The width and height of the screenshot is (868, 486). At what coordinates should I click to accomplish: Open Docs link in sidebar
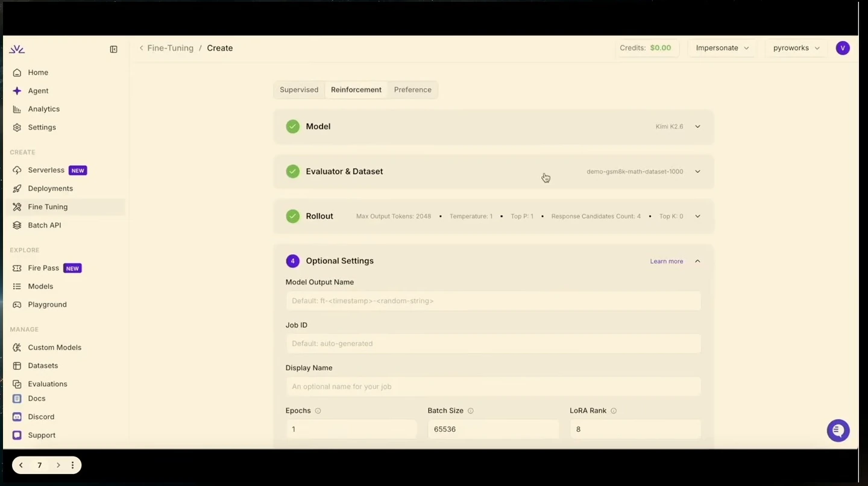(x=36, y=399)
